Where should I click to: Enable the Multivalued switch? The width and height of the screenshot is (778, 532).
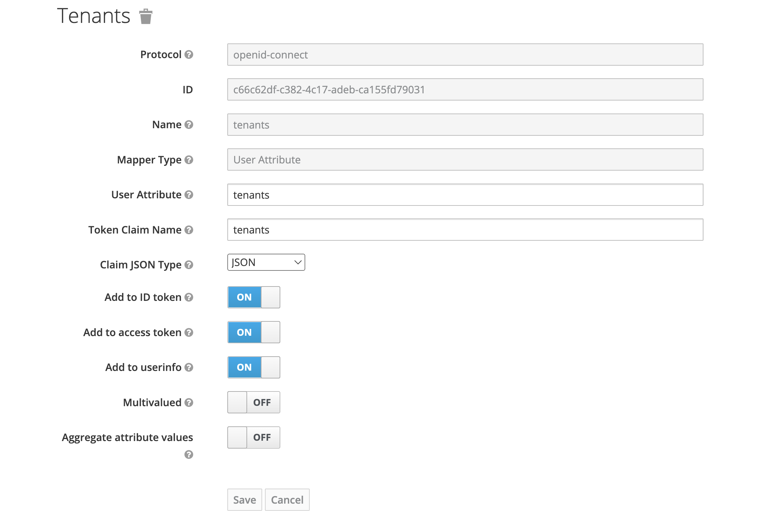tap(254, 402)
